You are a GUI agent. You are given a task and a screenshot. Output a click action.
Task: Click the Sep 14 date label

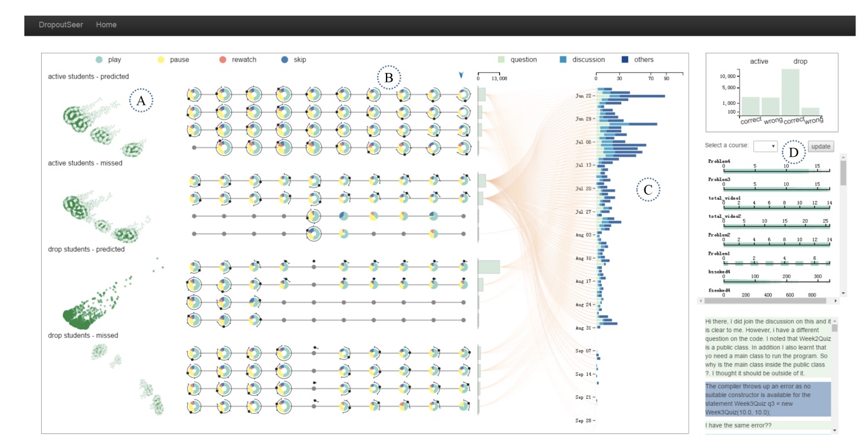583,374
